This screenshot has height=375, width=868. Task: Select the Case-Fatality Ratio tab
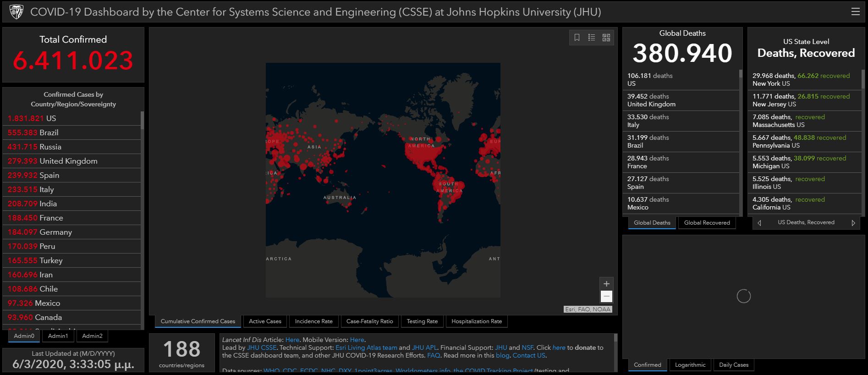coord(370,321)
